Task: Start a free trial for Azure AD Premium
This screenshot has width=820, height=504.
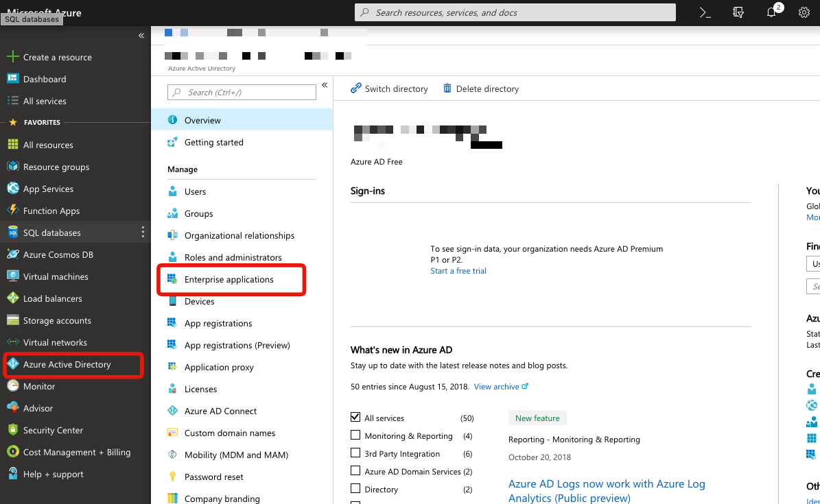Action: point(458,270)
